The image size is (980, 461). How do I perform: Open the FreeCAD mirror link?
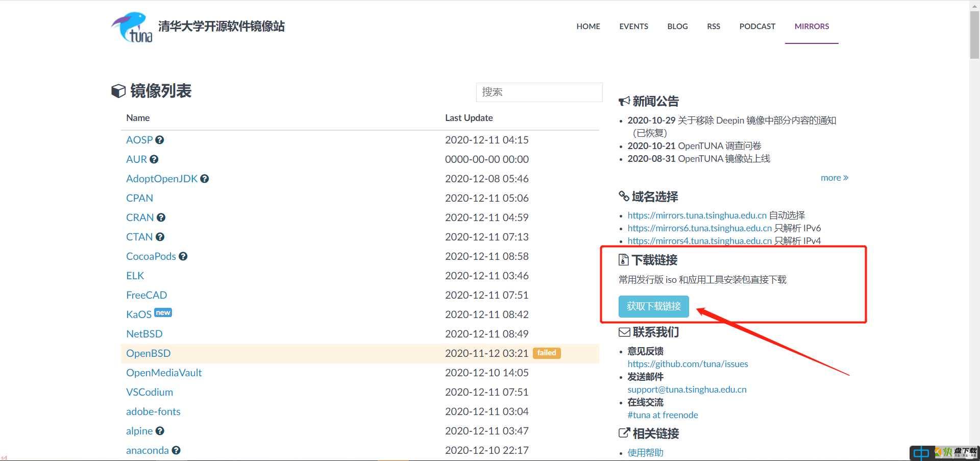(x=146, y=295)
